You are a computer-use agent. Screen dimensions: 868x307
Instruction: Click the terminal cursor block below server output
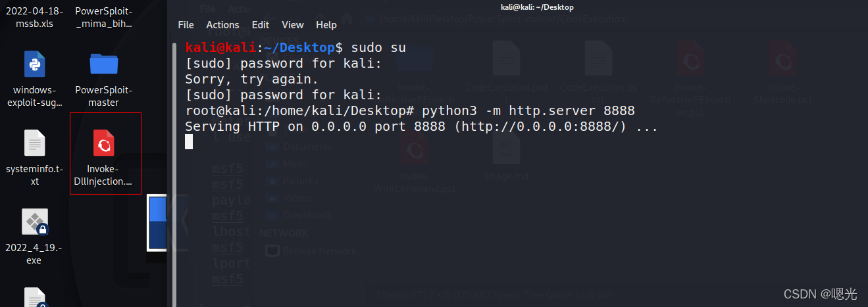189,142
